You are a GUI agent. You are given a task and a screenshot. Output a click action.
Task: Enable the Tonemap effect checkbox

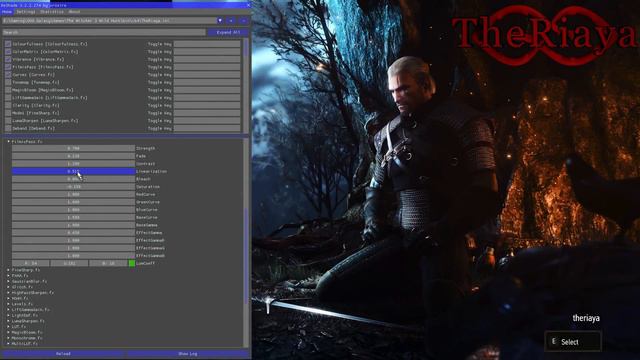click(x=8, y=82)
